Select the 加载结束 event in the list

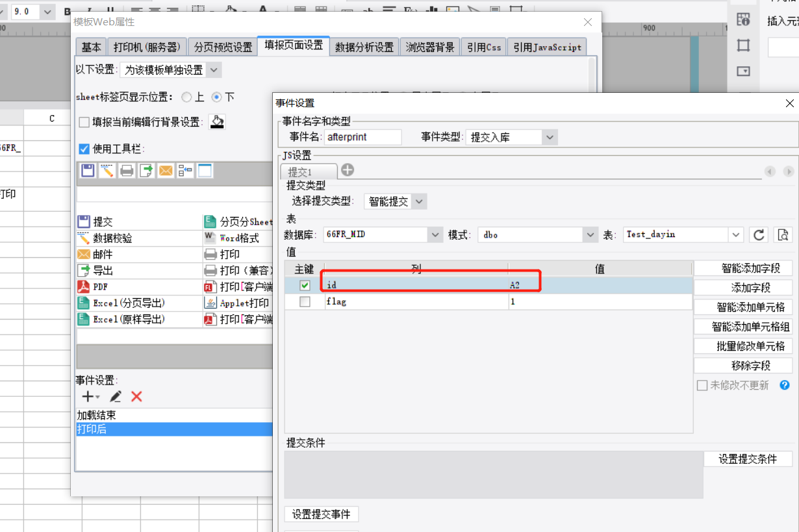coord(174,415)
